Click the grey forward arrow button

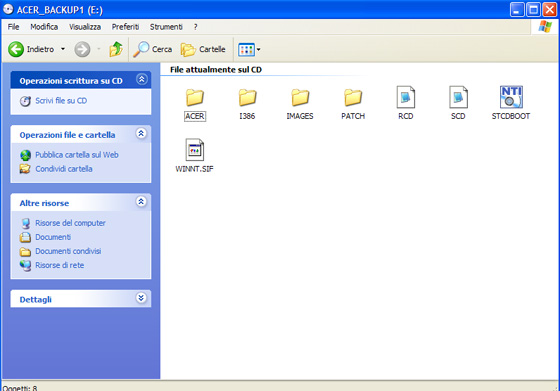[82, 49]
